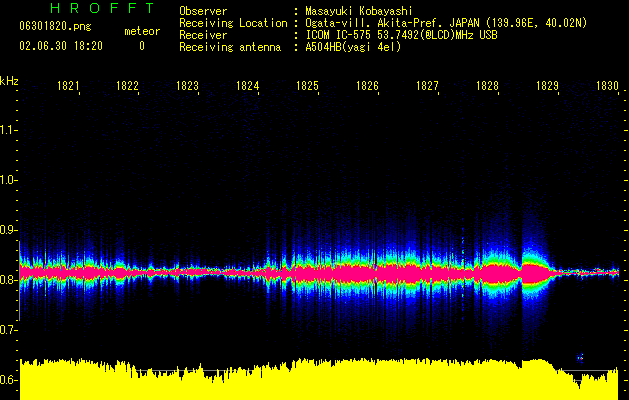This screenshot has height=400, width=629.
Task: Click the HROFFT title text
Action: pos(102,8)
